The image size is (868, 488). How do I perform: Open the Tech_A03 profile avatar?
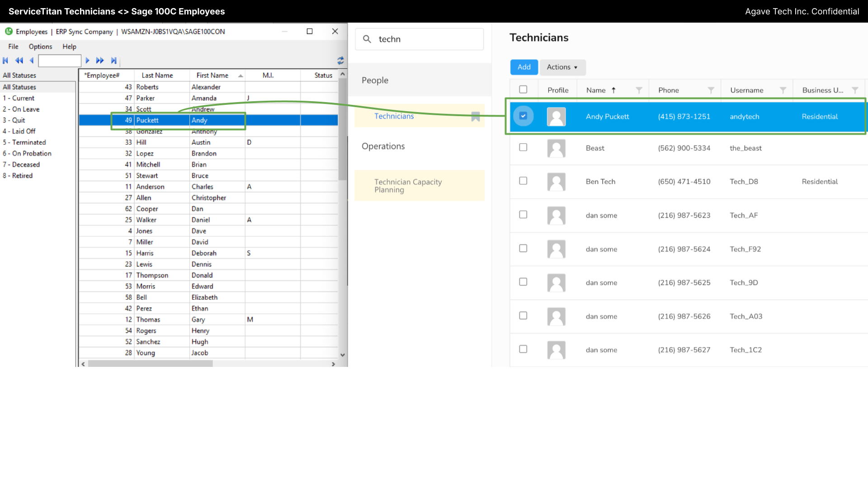pos(557,316)
